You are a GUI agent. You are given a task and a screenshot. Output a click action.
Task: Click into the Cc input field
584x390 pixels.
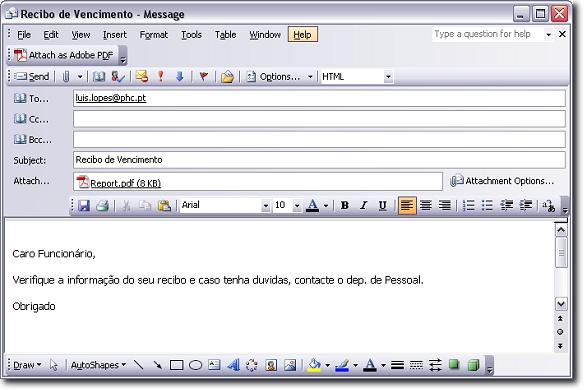click(x=319, y=119)
